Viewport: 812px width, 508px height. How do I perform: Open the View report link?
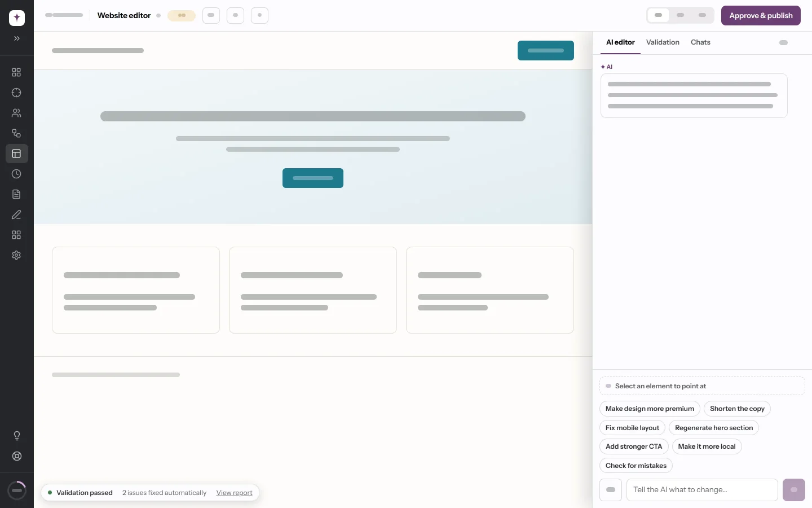pyautogui.click(x=234, y=493)
